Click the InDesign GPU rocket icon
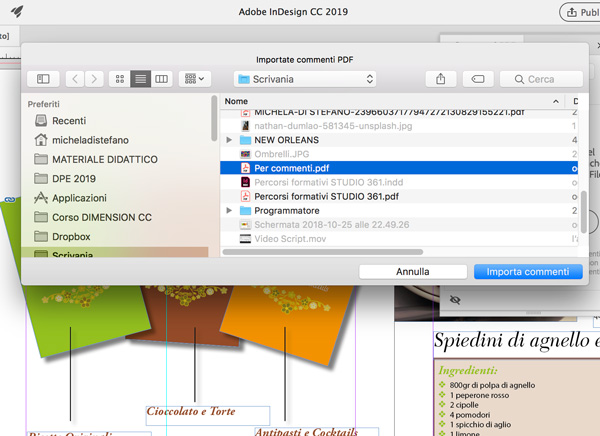Screen dimensions: 600x436 click(17, 11)
